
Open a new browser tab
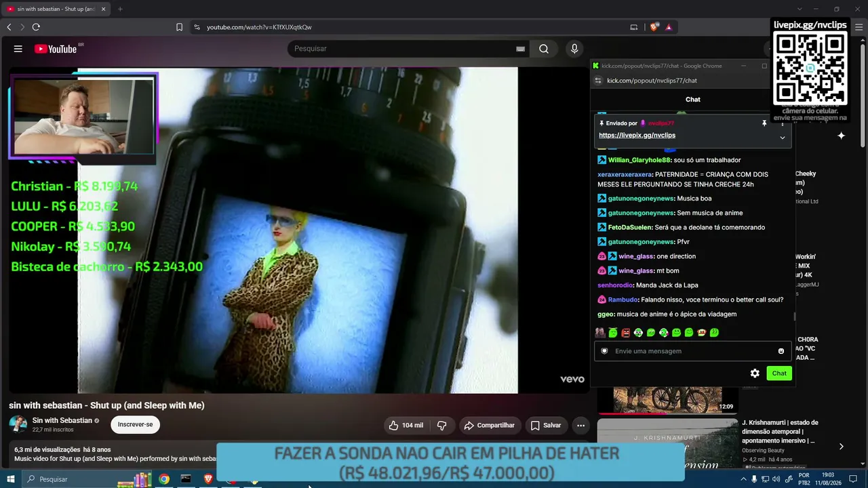[x=120, y=9]
